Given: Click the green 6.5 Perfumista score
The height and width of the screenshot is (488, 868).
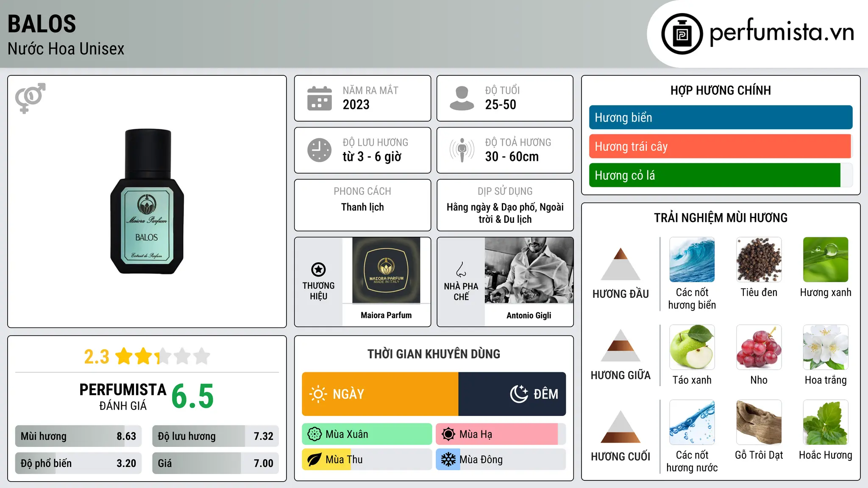Looking at the screenshot, I should pos(192,396).
